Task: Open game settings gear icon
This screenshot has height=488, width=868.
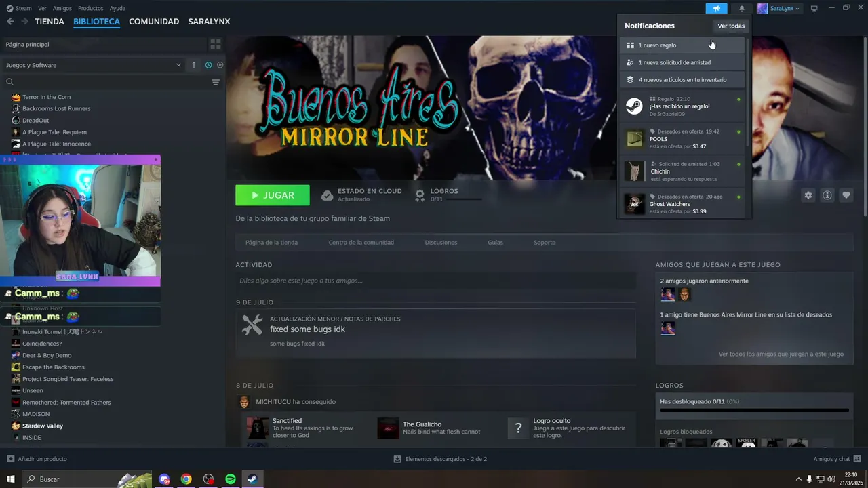Action: click(808, 195)
